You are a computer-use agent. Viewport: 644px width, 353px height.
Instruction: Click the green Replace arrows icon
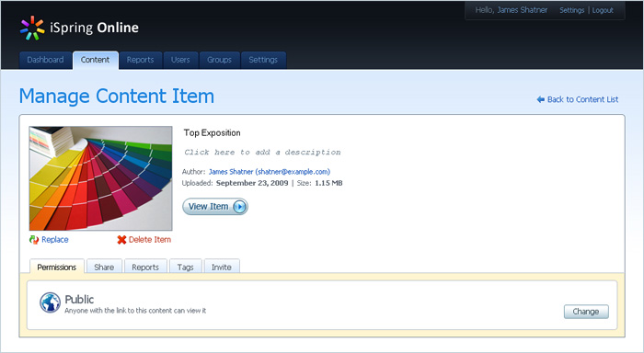(34, 240)
